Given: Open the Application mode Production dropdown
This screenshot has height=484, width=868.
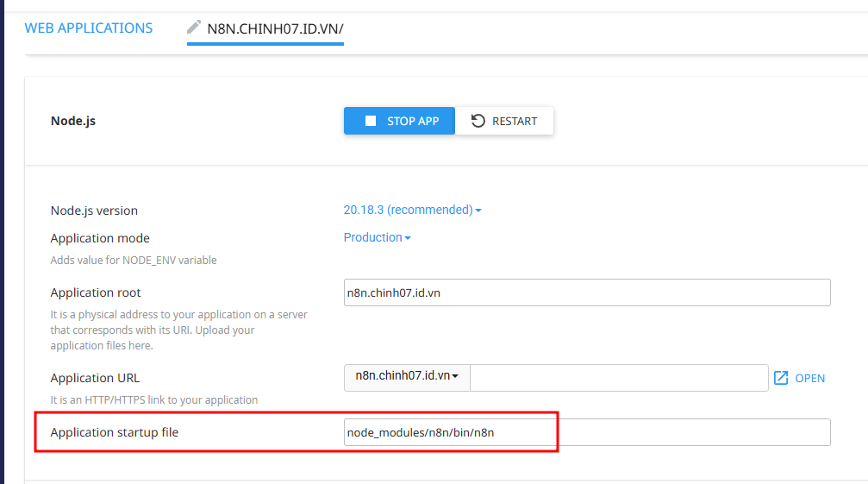Looking at the screenshot, I should click(x=377, y=237).
